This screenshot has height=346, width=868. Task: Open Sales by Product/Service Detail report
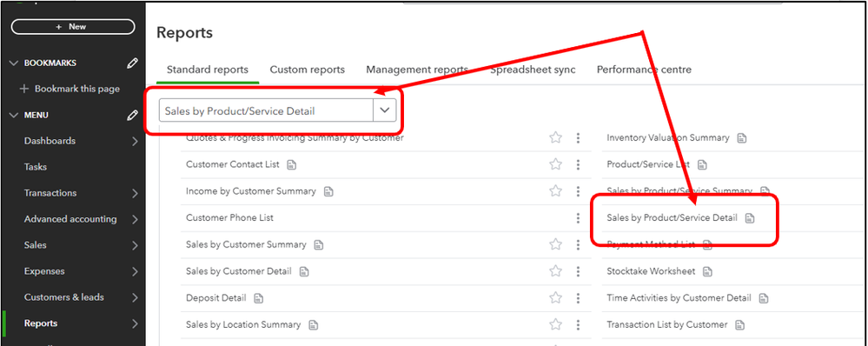tap(672, 217)
